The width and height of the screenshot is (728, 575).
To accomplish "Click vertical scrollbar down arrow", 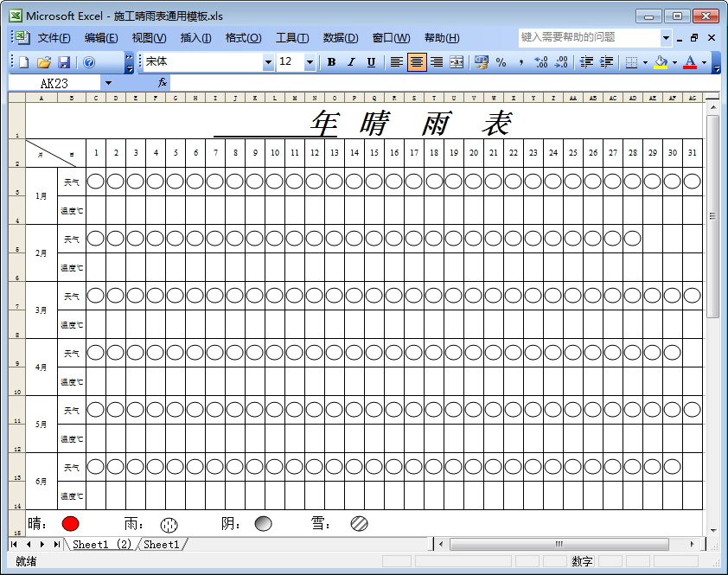I will point(713,530).
